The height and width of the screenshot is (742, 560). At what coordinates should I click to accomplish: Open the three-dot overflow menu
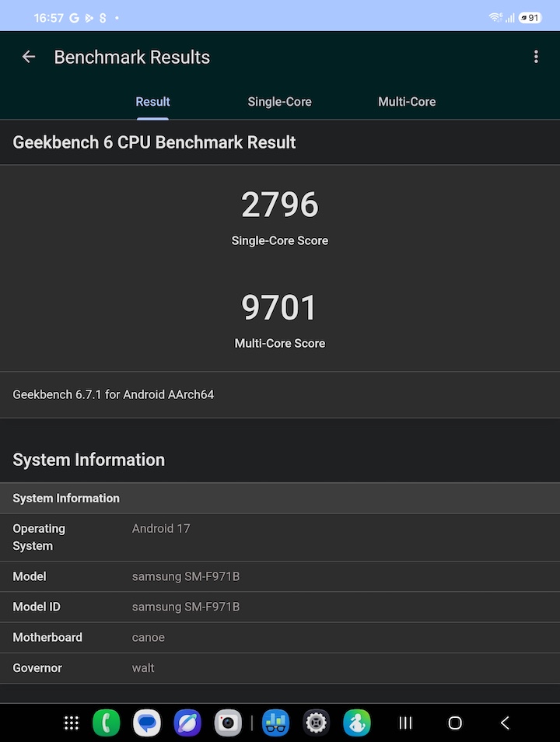[536, 57]
